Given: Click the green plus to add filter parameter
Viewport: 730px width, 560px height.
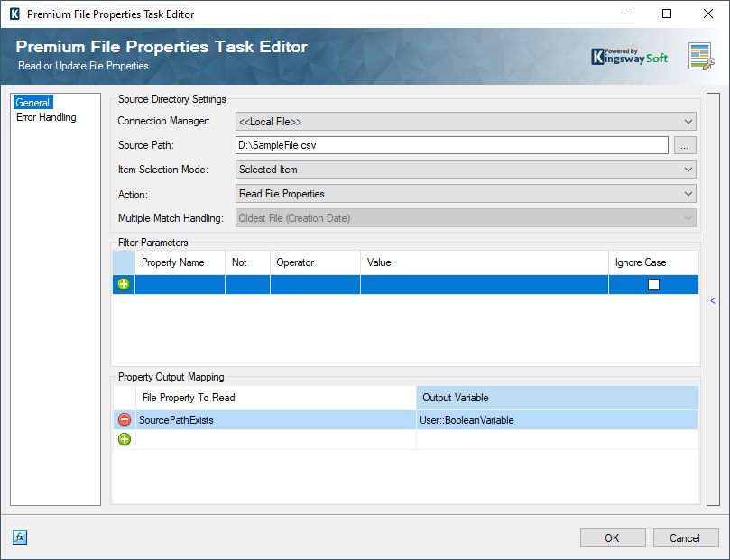Looking at the screenshot, I should [x=123, y=283].
